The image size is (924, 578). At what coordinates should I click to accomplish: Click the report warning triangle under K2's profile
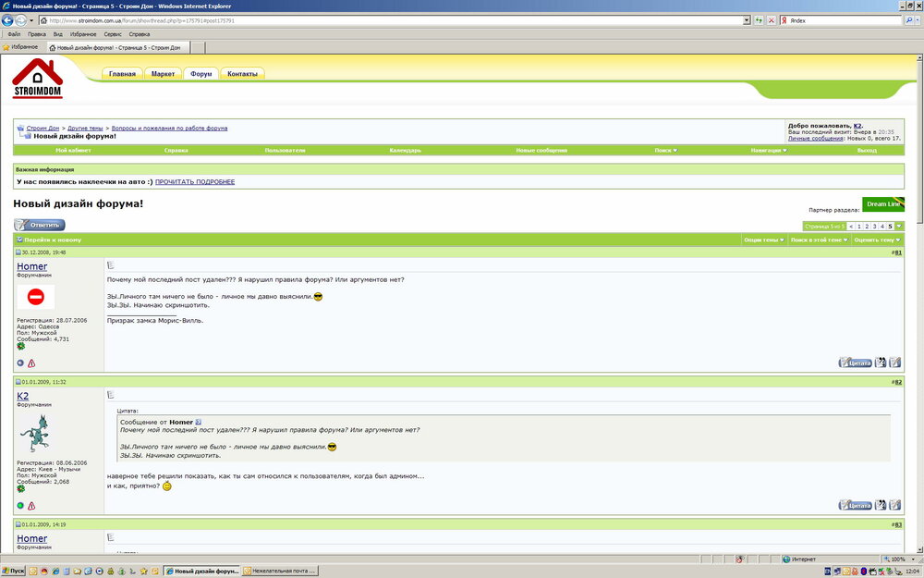31,506
